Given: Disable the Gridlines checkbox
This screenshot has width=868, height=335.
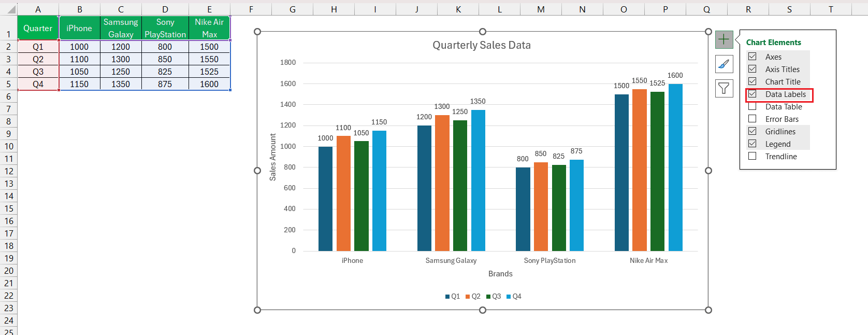Looking at the screenshot, I should (x=753, y=131).
